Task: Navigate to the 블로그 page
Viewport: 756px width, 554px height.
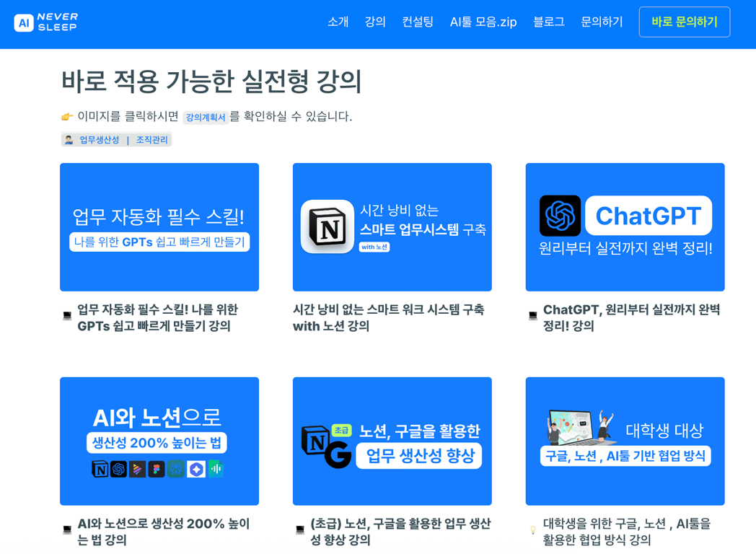Action: (549, 22)
